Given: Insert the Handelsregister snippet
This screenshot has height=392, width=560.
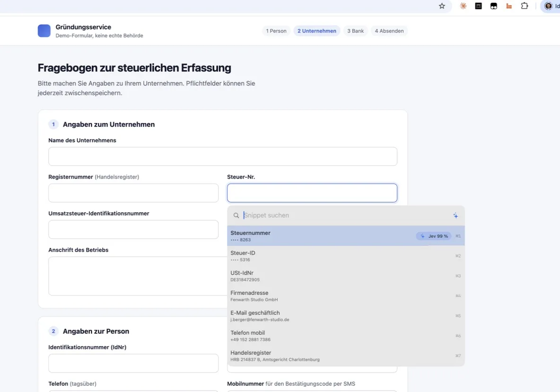Looking at the screenshot, I should click(x=346, y=356).
